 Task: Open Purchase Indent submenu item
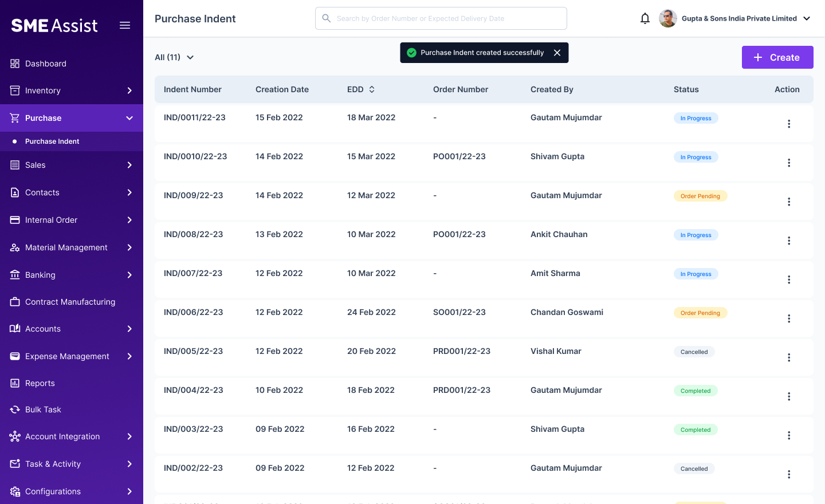coord(72,141)
